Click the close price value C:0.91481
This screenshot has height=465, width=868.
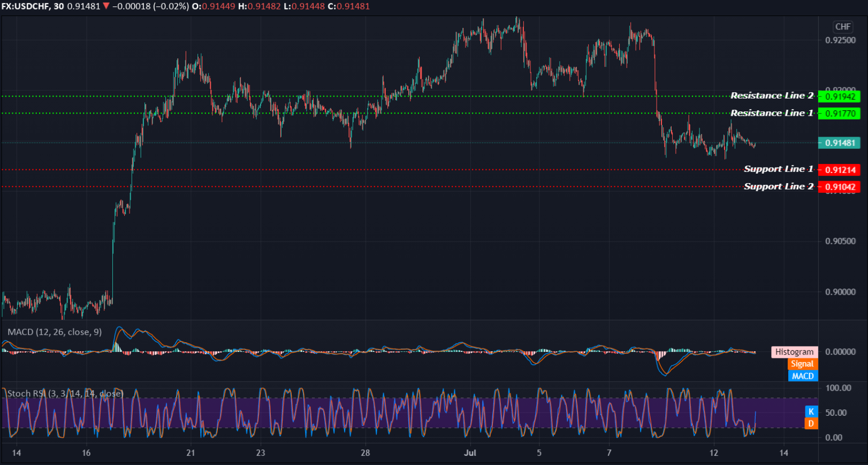(349, 6)
